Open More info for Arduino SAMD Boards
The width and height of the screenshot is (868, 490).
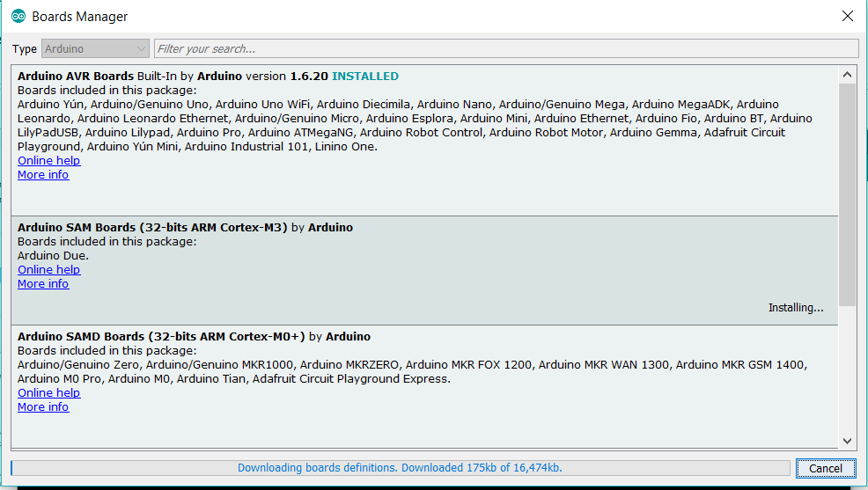(x=43, y=407)
